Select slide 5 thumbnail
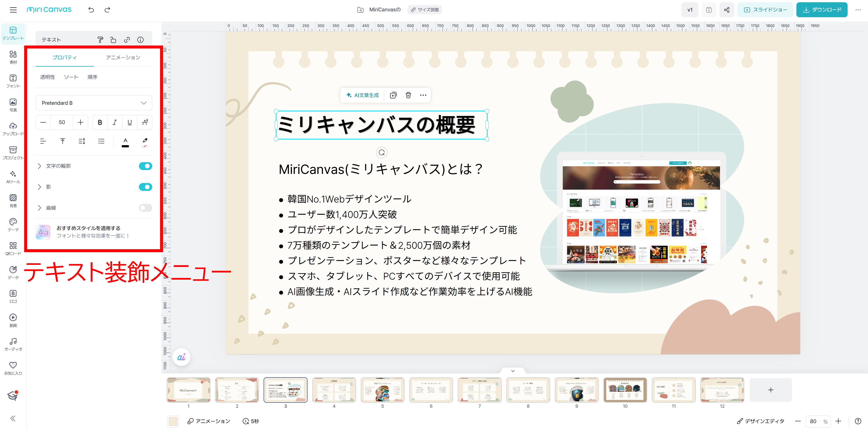Screen dimensions: 868x429 pyautogui.click(x=383, y=390)
